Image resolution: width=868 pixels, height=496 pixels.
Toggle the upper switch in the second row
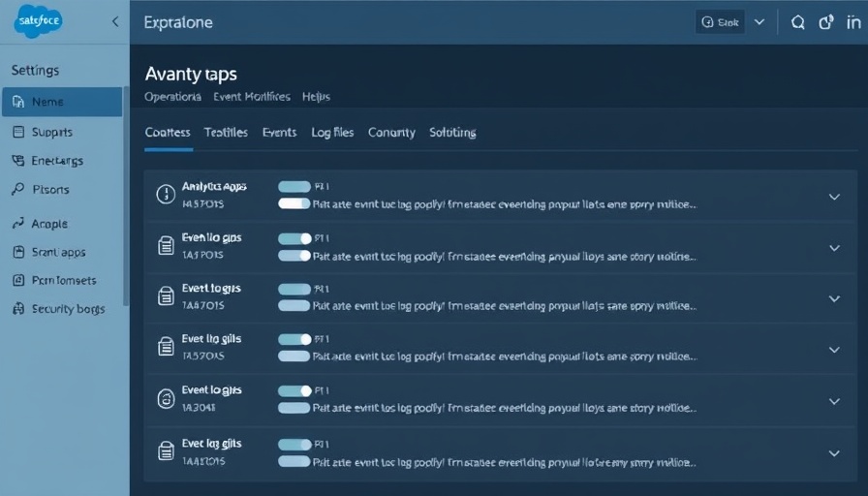tap(294, 237)
